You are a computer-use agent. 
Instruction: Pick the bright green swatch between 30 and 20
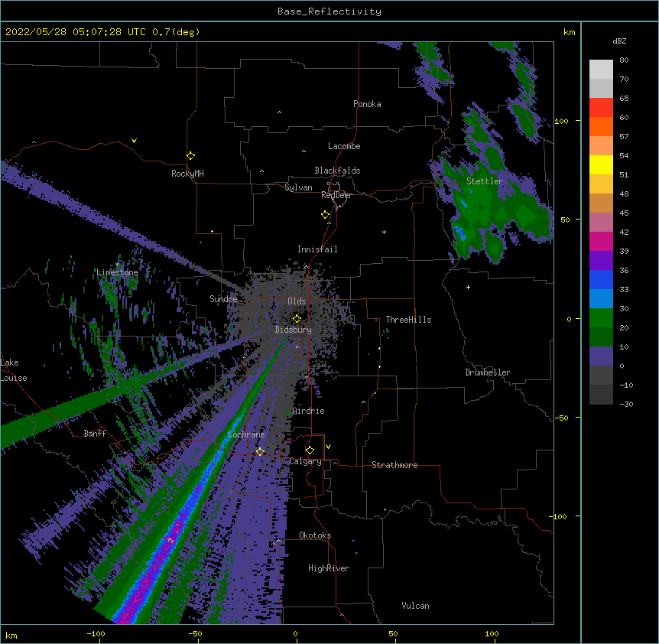601,318
